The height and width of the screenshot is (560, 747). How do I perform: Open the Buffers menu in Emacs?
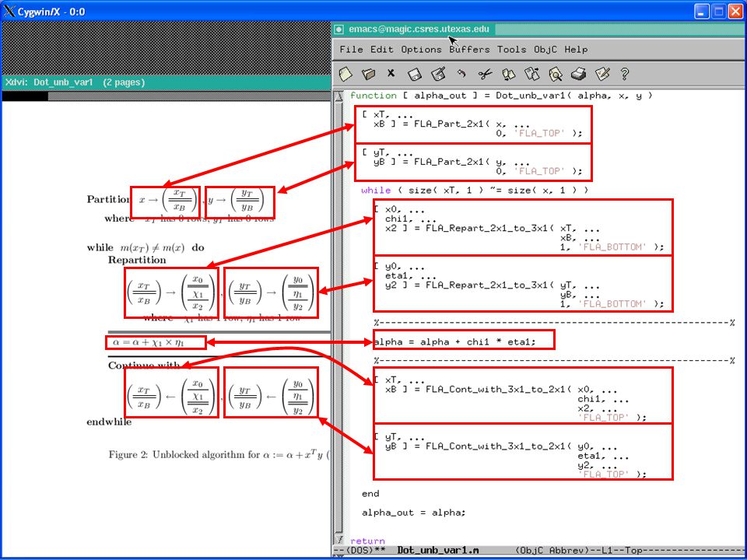[469, 50]
